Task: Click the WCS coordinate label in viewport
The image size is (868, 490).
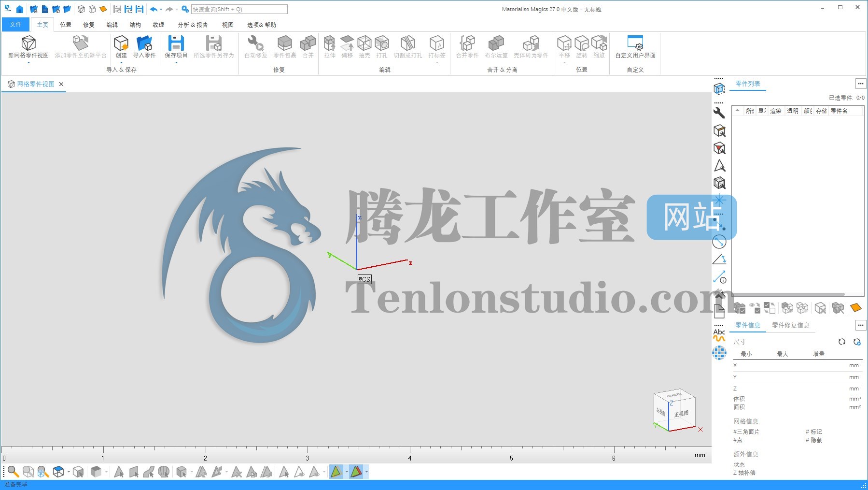Action: click(x=364, y=279)
